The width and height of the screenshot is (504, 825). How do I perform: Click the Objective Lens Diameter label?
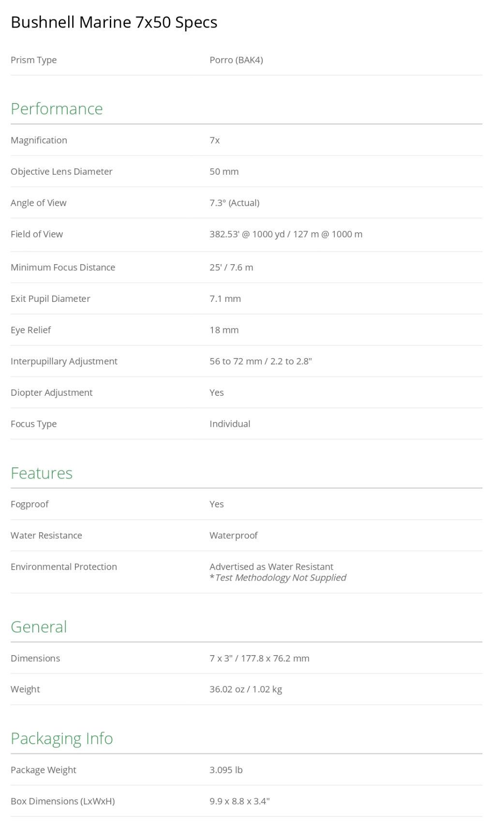(x=61, y=171)
